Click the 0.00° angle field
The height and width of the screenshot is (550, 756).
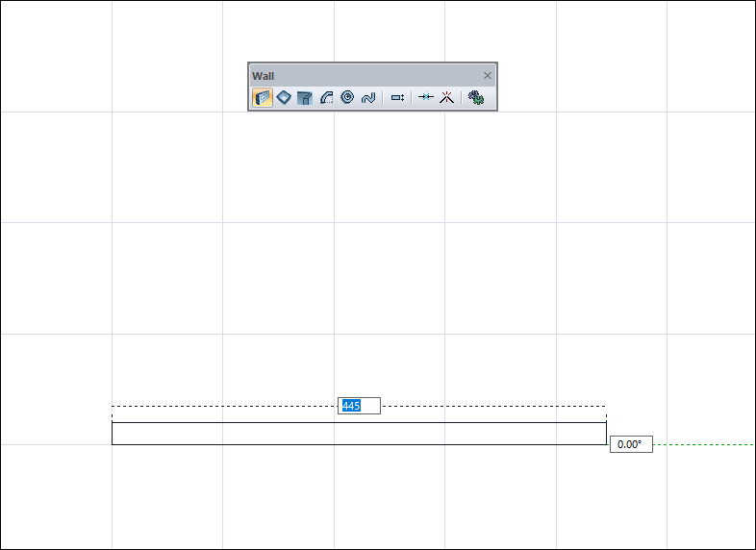(x=631, y=444)
